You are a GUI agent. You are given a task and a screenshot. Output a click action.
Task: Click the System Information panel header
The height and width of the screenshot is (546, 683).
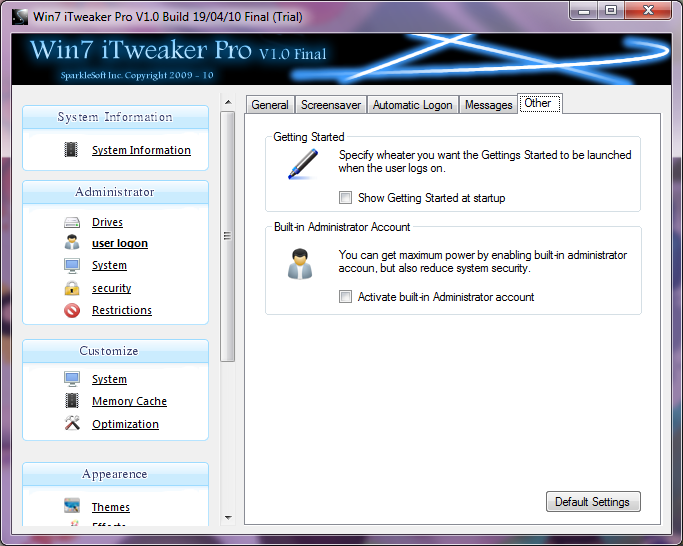pyautogui.click(x=115, y=117)
